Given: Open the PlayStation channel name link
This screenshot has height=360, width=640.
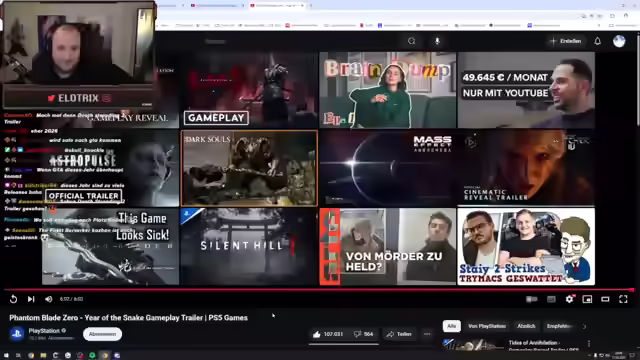Looking at the screenshot, I should (44, 331).
